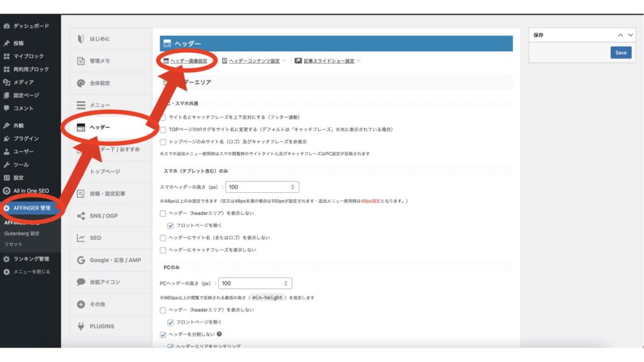Click the プラグイン plug icon

point(6,139)
